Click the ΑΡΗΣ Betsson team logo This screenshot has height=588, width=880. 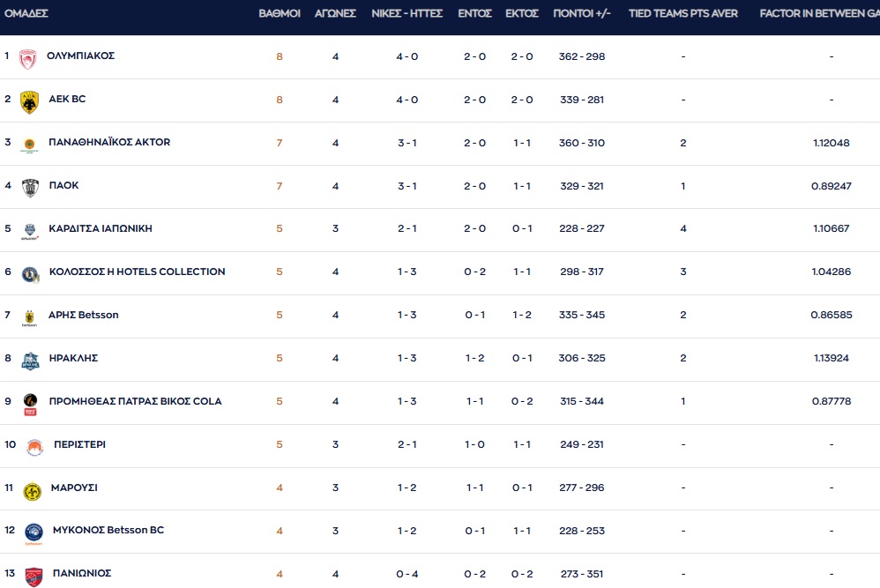30,317
